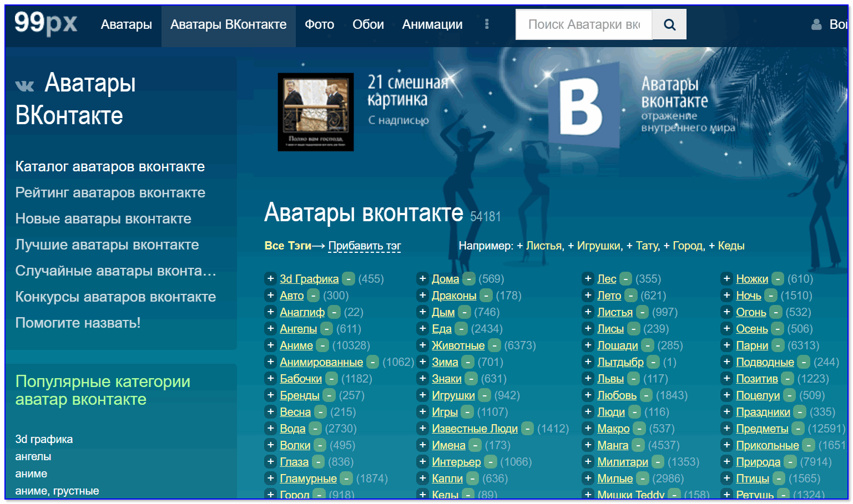This screenshot has width=853, height=504.
Task: Open popular category ангелы
Action: point(33,456)
